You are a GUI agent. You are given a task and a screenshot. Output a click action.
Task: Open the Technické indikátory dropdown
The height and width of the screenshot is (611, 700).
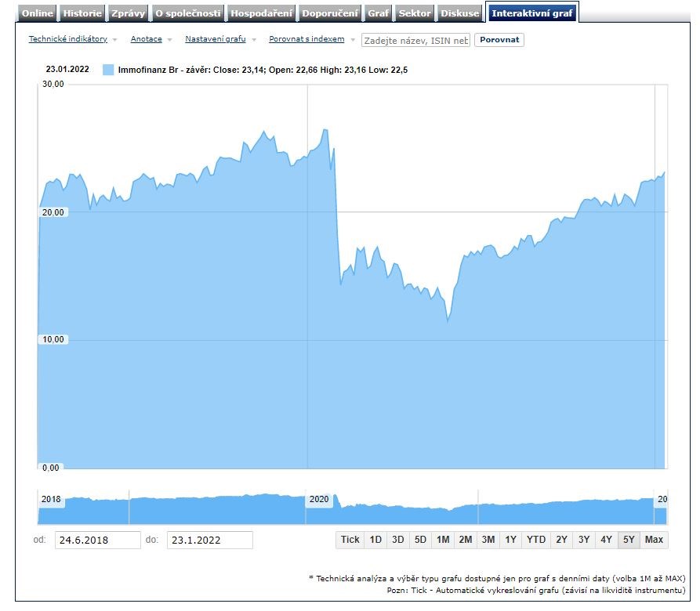point(72,39)
